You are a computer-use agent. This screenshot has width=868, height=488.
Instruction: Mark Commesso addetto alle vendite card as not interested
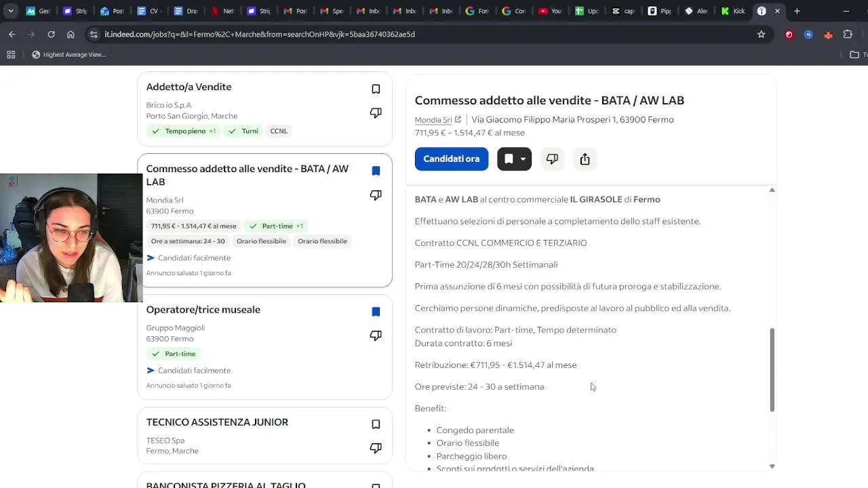[x=376, y=195]
